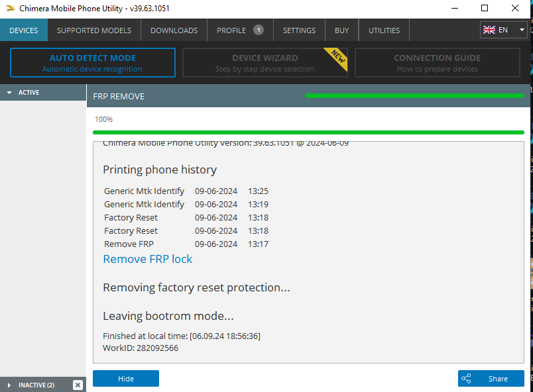Click the FRP REMOVE panel title
This screenshot has width=533, height=392.
click(x=119, y=97)
